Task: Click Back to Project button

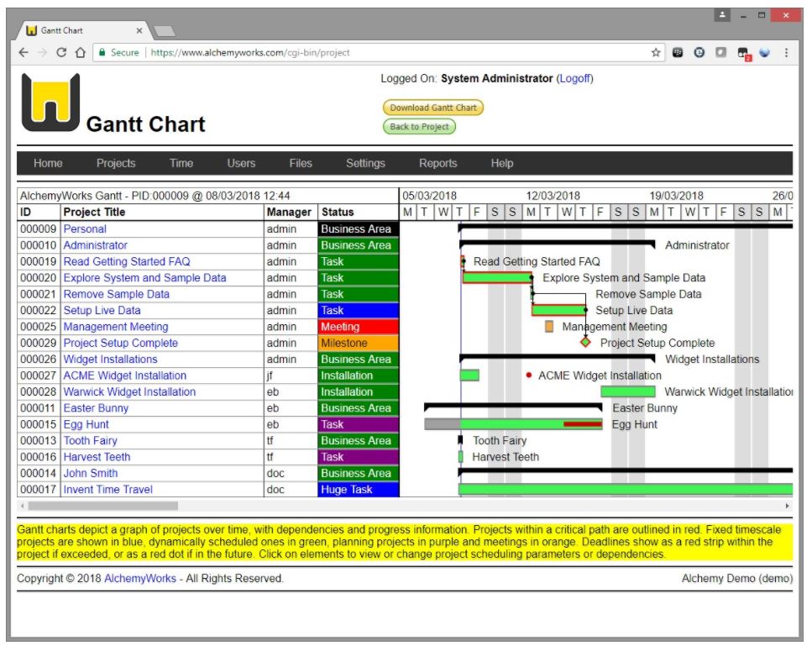Action: click(x=420, y=126)
